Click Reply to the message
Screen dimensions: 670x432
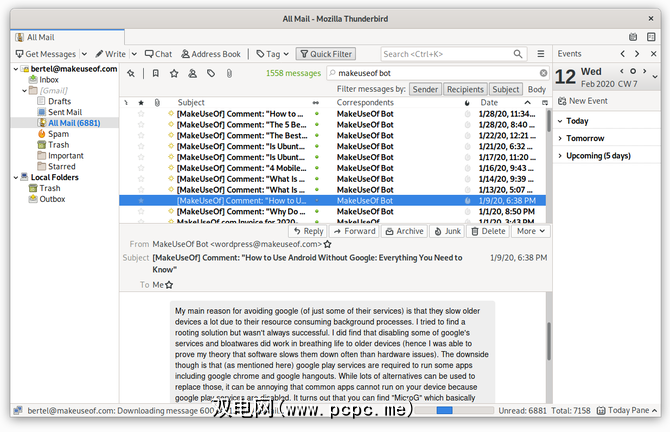(308, 231)
